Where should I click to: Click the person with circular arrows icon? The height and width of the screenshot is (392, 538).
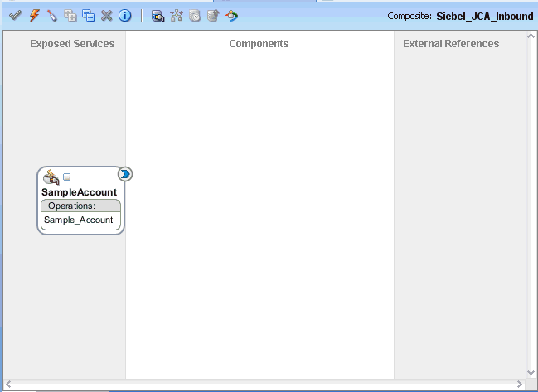point(231,16)
